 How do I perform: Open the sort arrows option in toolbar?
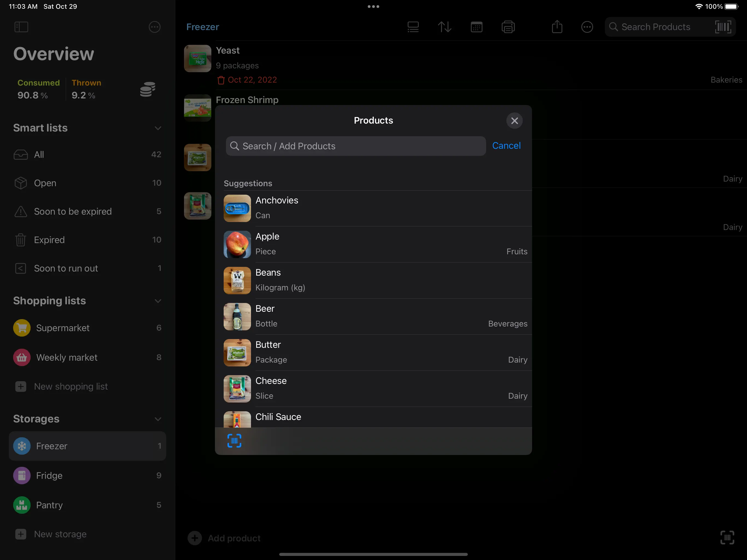pyautogui.click(x=444, y=27)
